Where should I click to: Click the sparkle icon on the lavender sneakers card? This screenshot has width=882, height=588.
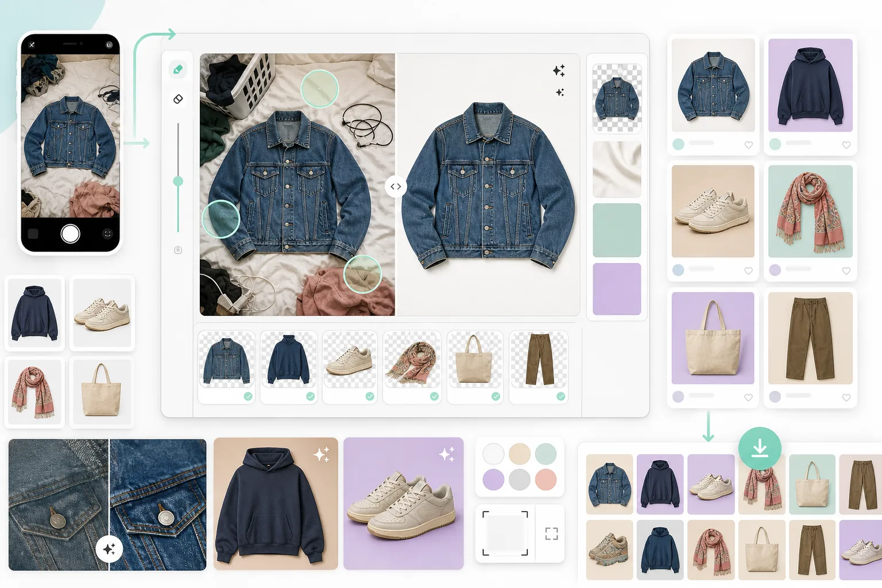[447, 454]
